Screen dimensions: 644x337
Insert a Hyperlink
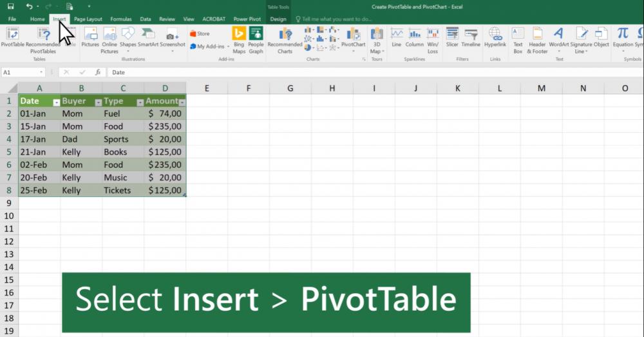coord(495,37)
